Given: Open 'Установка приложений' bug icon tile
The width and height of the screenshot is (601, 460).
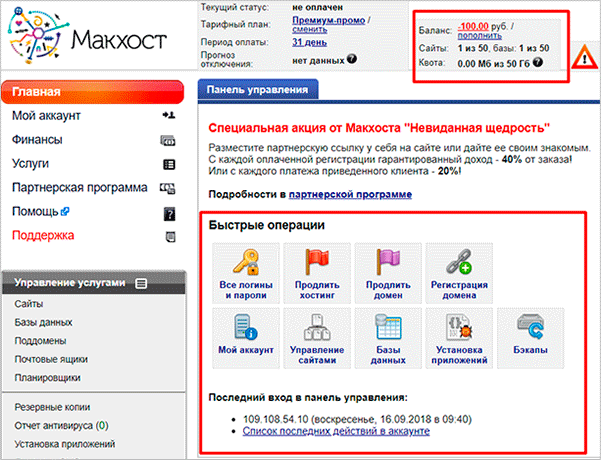Looking at the screenshot, I should 459,338.
